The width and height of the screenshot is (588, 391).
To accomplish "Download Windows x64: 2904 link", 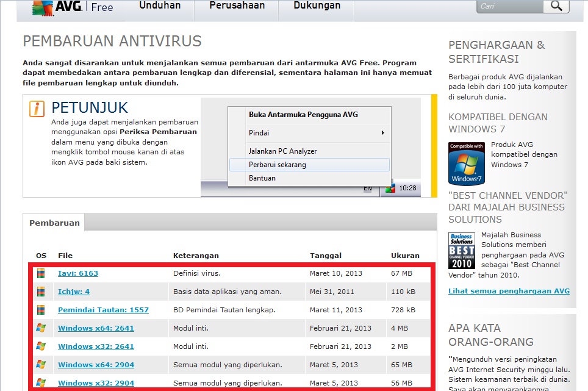I will point(96,364).
